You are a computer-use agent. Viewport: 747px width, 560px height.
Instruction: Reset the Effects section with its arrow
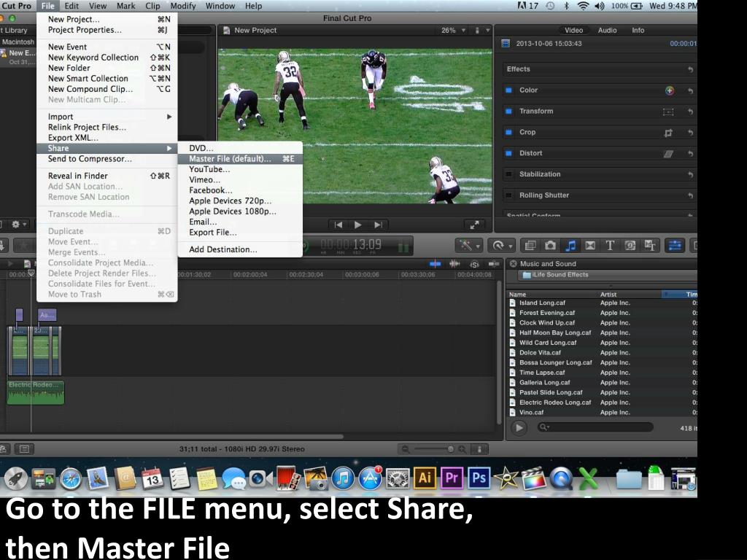coord(690,69)
